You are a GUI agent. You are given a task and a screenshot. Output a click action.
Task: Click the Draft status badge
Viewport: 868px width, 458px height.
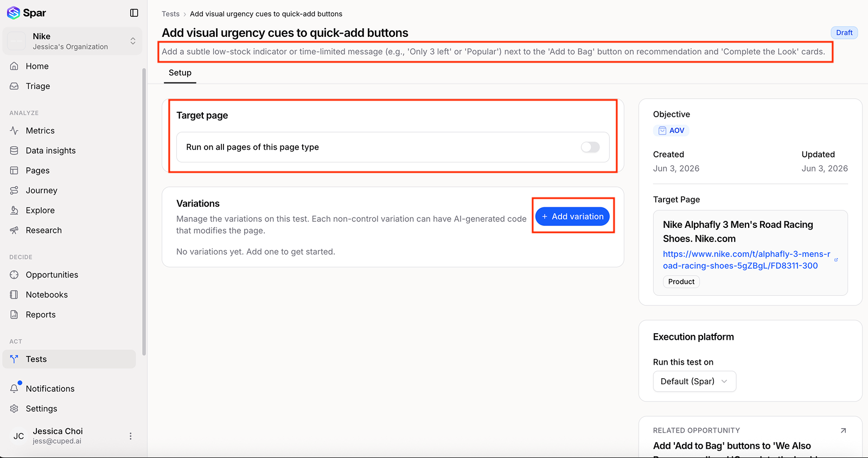pyautogui.click(x=844, y=33)
